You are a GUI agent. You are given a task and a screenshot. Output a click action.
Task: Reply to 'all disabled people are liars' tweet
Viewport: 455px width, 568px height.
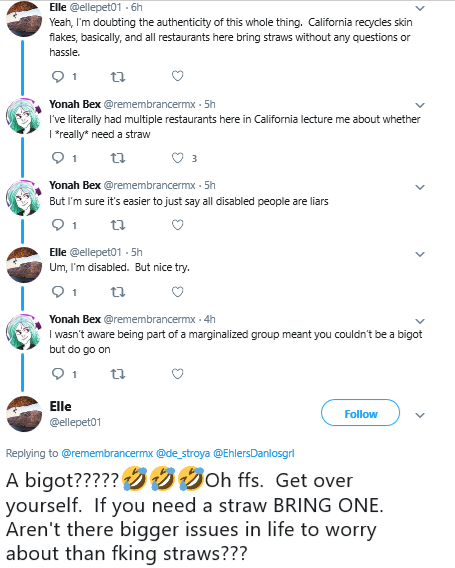click(58, 225)
